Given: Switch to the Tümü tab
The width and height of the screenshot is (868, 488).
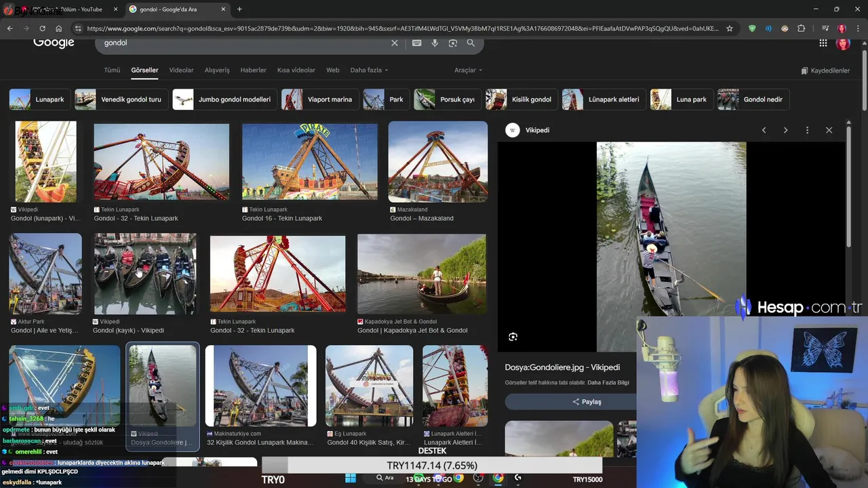Looking at the screenshot, I should (112, 70).
